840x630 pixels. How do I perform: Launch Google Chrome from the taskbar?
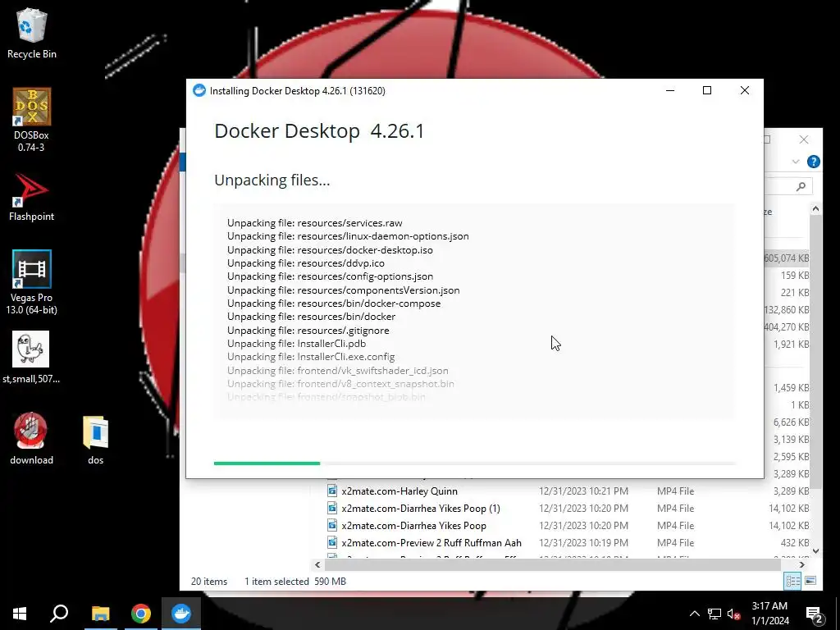(141, 614)
